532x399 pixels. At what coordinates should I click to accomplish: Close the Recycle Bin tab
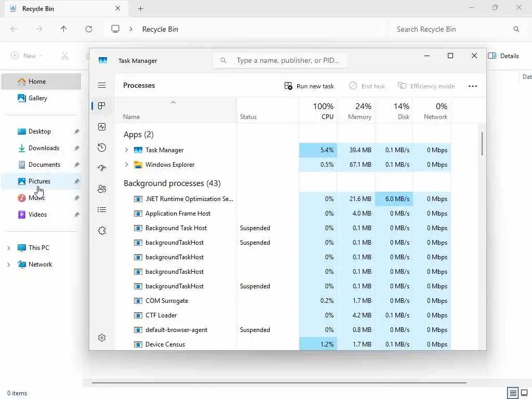pos(118,8)
